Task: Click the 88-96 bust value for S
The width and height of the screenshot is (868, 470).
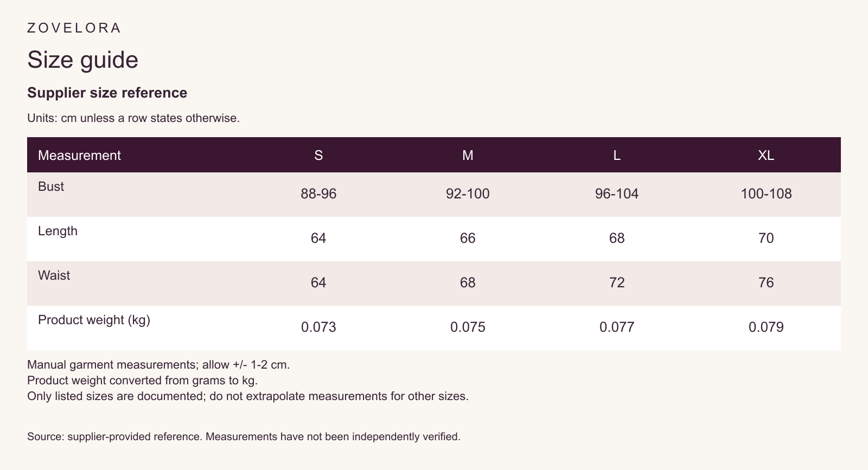Action: pos(318,194)
